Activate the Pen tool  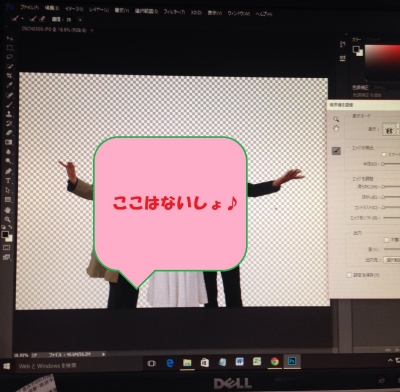pos(9,171)
